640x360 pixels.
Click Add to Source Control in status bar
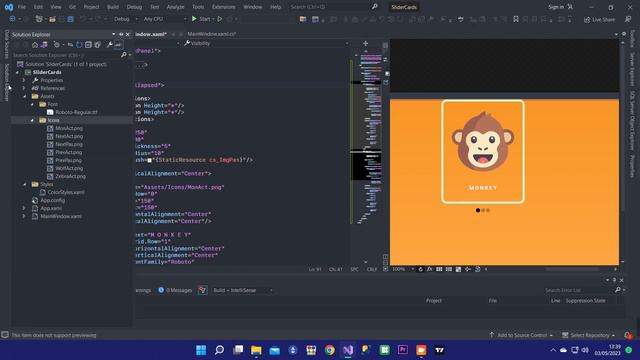click(x=521, y=335)
